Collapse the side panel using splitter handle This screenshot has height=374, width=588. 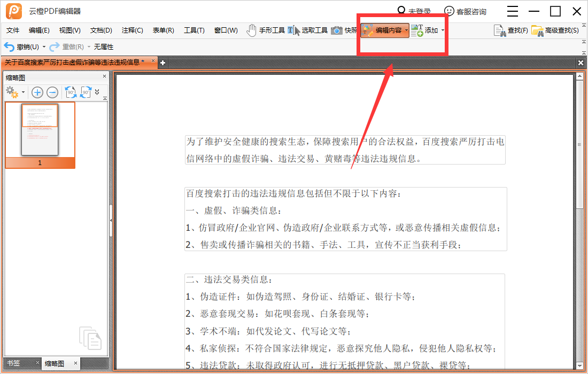(111, 220)
